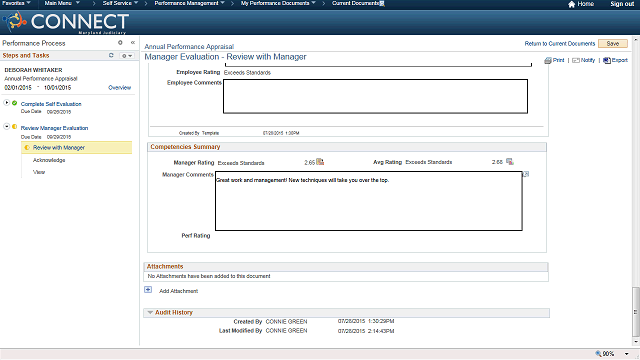
Task: Click Perf Rating label
Action: pos(196,236)
